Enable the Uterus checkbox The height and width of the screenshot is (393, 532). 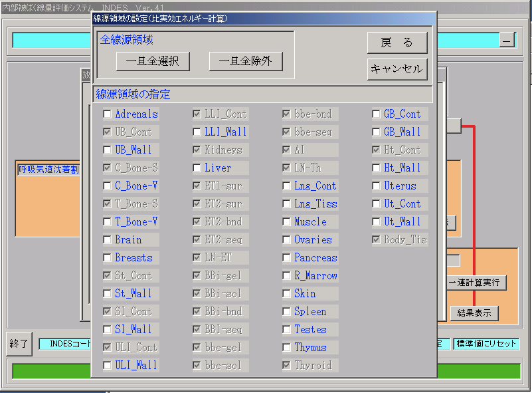coord(376,186)
